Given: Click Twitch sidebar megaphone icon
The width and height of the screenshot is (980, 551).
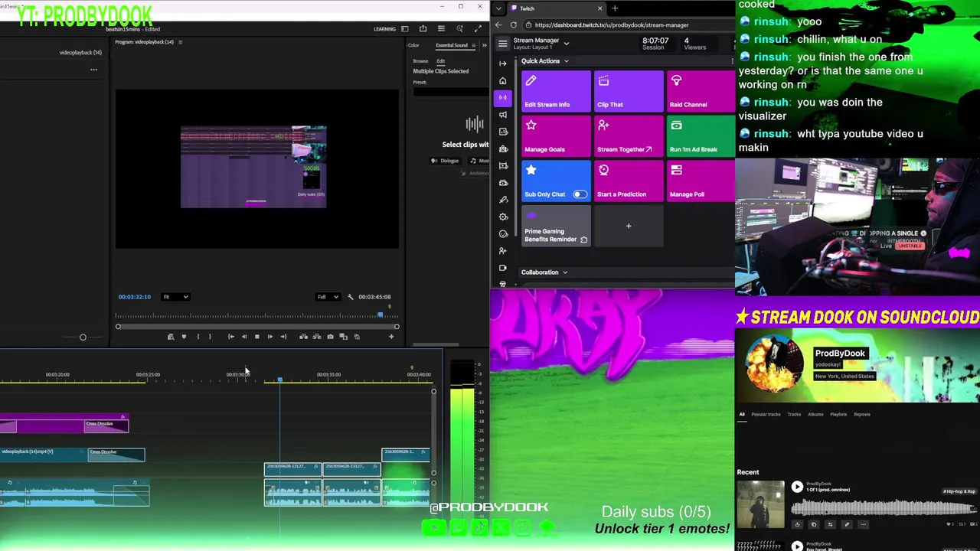Looking at the screenshot, I should (502, 115).
